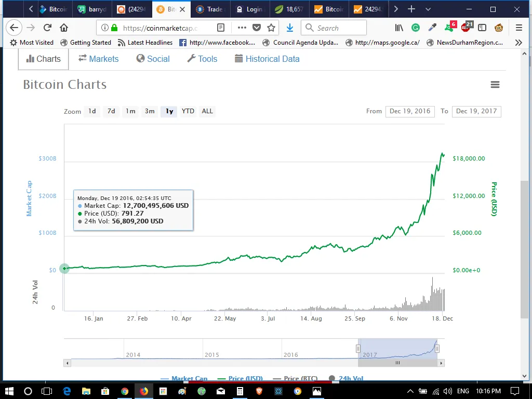The height and width of the screenshot is (399, 532).
Task: Open Task View in taskbar
Action: click(x=46, y=391)
